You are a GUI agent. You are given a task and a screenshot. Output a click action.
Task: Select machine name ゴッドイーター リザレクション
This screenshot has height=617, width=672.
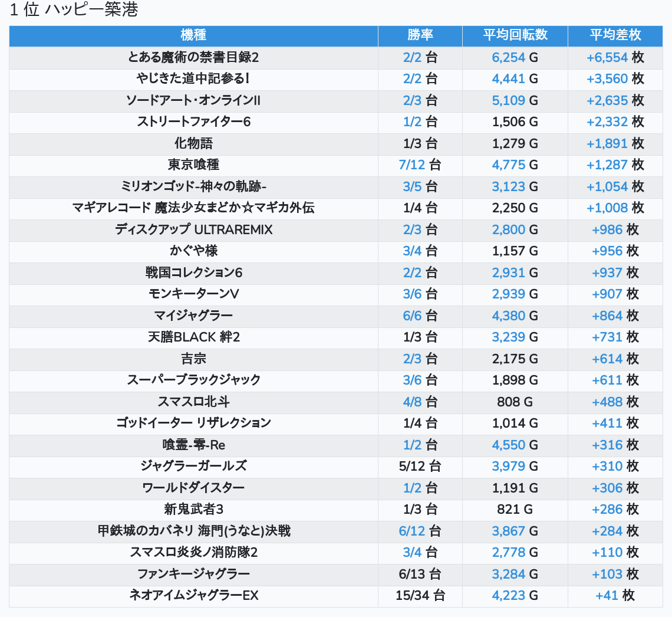(193, 423)
